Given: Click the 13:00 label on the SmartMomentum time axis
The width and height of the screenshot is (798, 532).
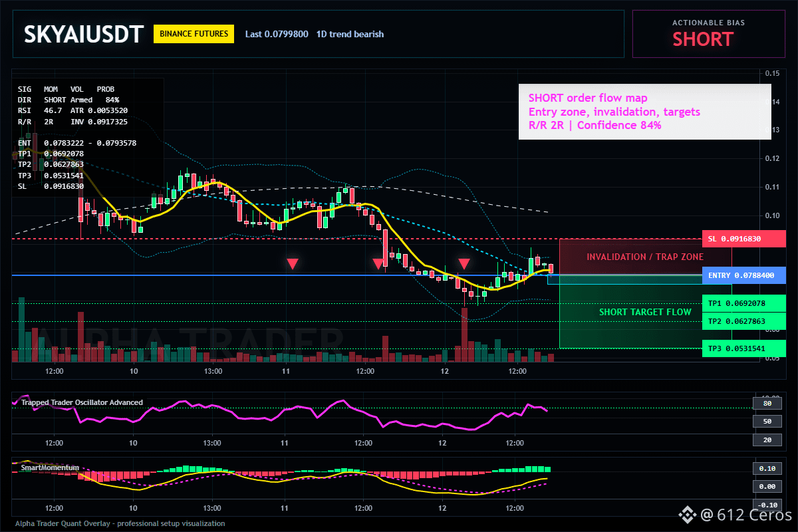Looking at the screenshot, I should (x=212, y=508).
